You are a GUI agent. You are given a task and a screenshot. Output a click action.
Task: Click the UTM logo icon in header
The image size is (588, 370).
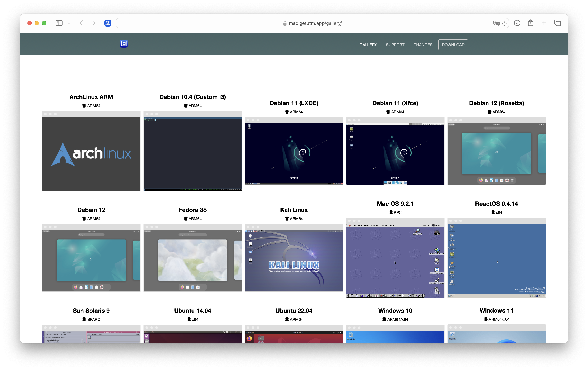point(124,44)
